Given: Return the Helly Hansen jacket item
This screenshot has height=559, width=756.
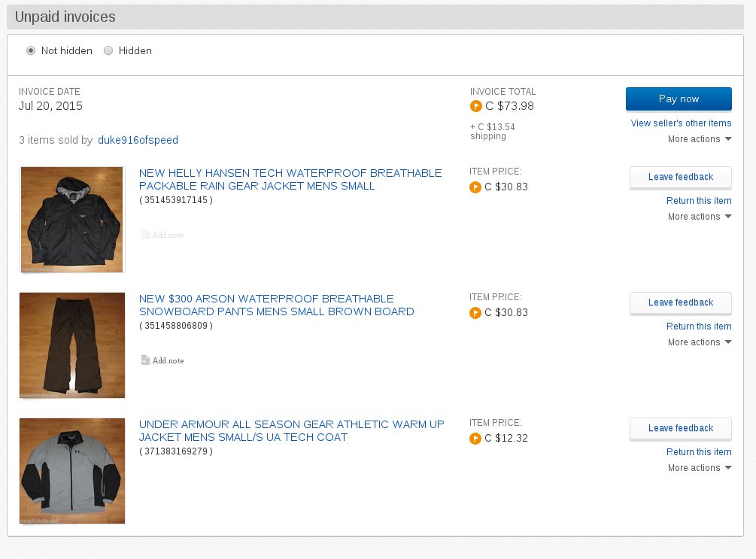Looking at the screenshot, I should pos(699,201).
